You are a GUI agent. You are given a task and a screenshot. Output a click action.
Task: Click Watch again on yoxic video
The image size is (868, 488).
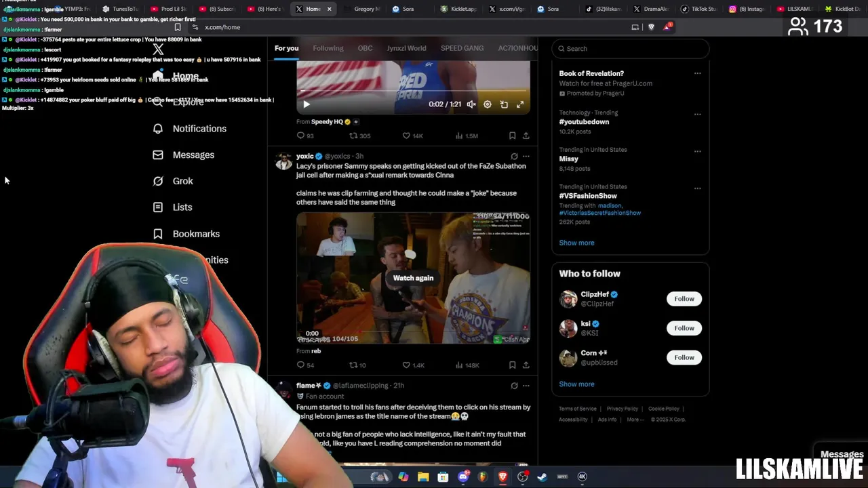click(x=413, y=278)
